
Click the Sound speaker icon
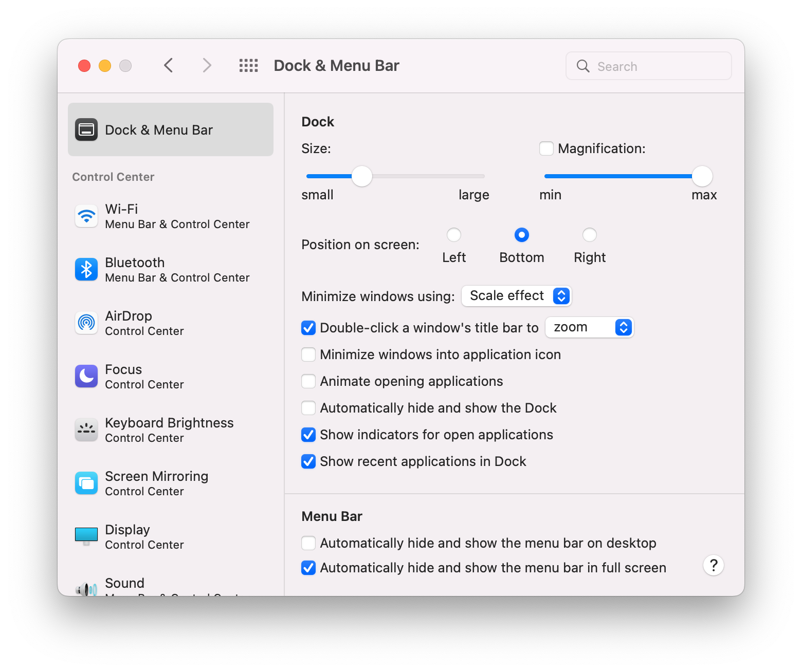tap(86, 587)
